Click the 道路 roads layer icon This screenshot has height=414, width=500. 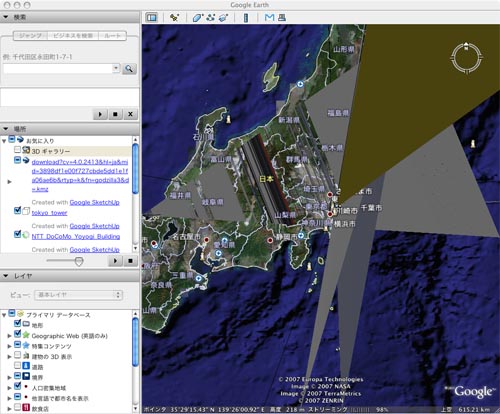point(26,366)
